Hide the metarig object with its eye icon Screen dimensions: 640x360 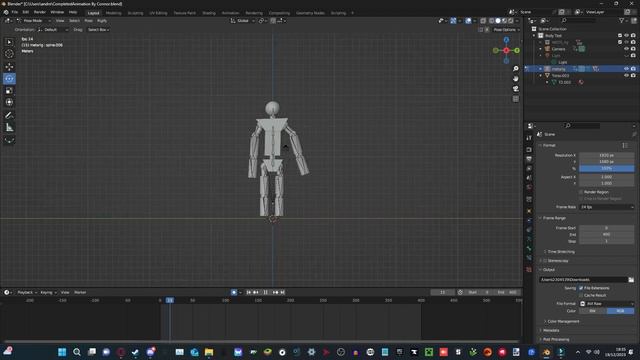[x=627, y=69]
